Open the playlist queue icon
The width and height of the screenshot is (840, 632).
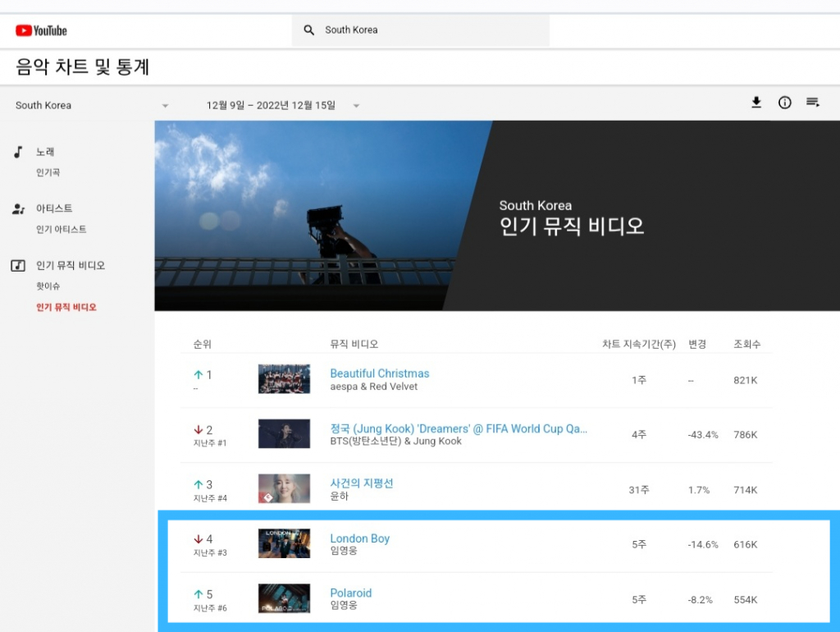[813, 103]
